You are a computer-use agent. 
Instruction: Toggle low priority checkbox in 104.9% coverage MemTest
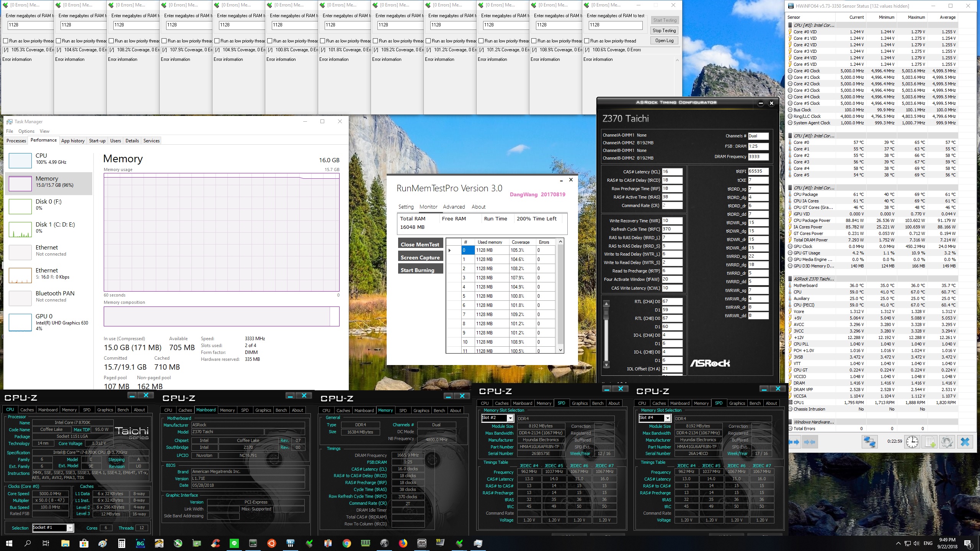pyautogui.click(x=217, y=41)
